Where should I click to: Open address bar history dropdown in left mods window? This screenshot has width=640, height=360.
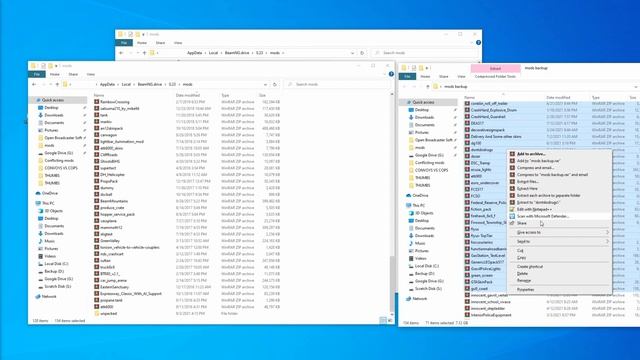click(265, 84)
